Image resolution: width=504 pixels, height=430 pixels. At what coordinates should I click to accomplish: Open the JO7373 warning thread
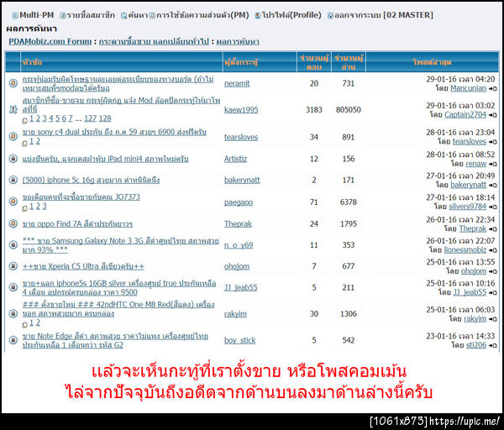click(x=81, y=197)
